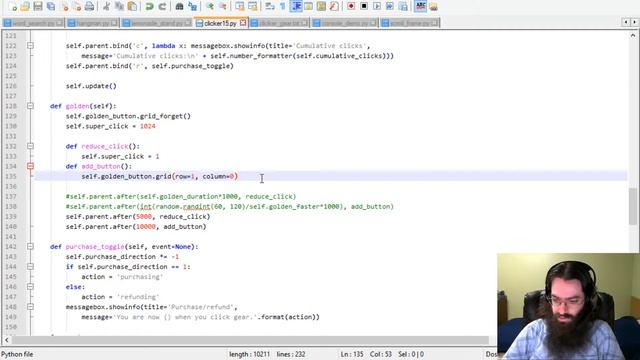The width and height of the screenshot is (640, 360).
Task: Click the Close All documents toolbar icon
Action: [77, 6]
